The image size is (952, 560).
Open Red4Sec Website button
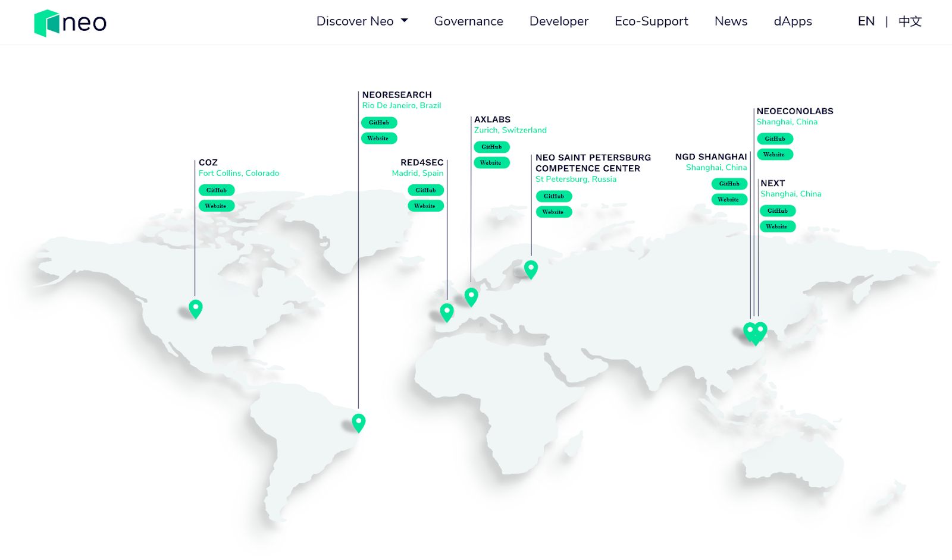click(425, 206)
